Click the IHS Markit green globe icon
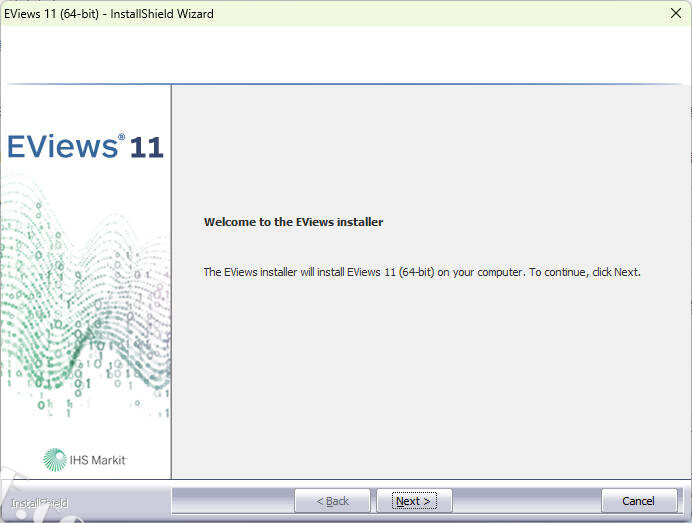Viewport: 692px width, 523px height. 55,459
